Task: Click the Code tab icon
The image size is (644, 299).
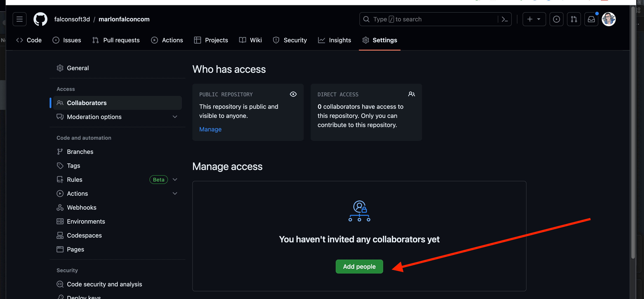Action: pos(20,40)
